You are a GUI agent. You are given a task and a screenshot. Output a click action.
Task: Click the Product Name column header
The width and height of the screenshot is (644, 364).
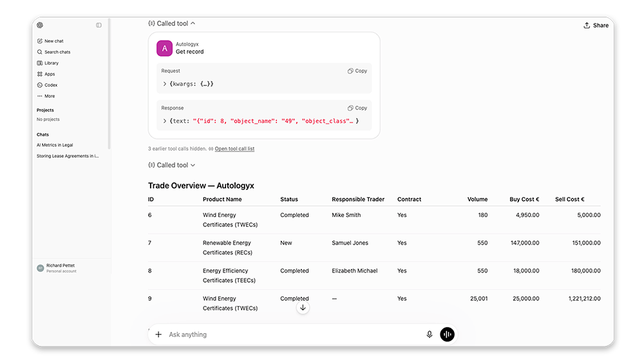coord(222,199)
